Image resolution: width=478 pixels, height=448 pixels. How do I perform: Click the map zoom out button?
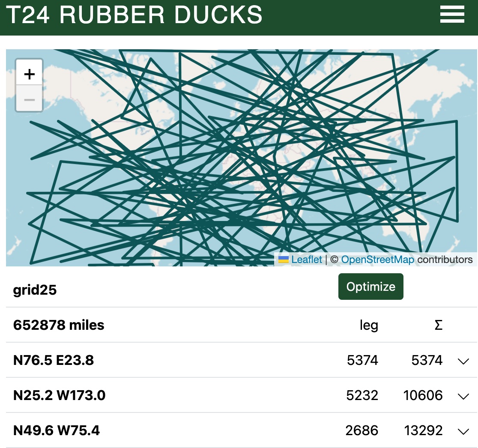(x=29, y=100)
